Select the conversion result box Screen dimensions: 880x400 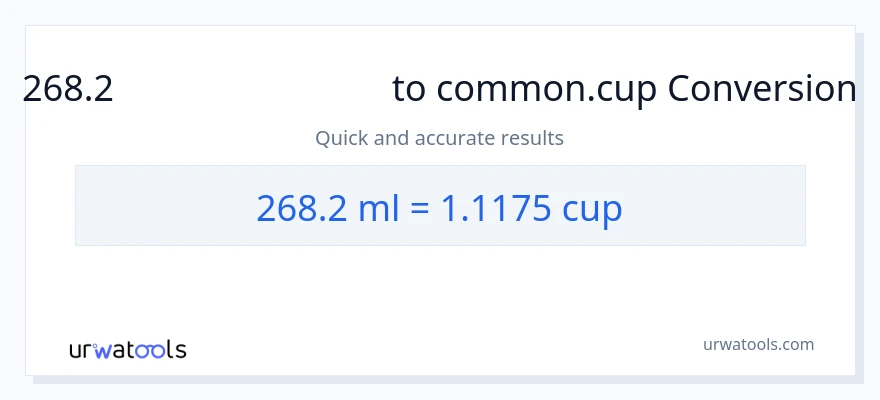tap(440, 206)
